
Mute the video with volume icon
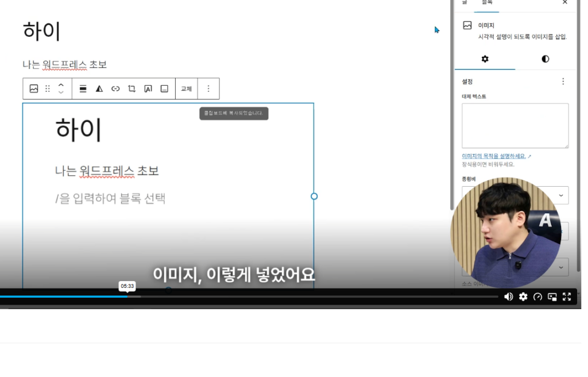tap(509, 297)
